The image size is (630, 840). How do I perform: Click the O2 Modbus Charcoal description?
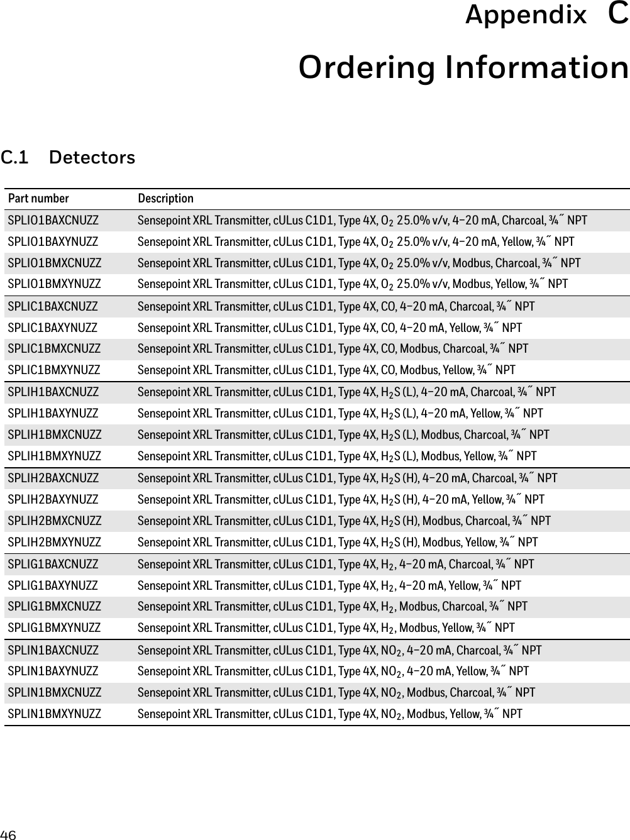[x=359, y=263]
